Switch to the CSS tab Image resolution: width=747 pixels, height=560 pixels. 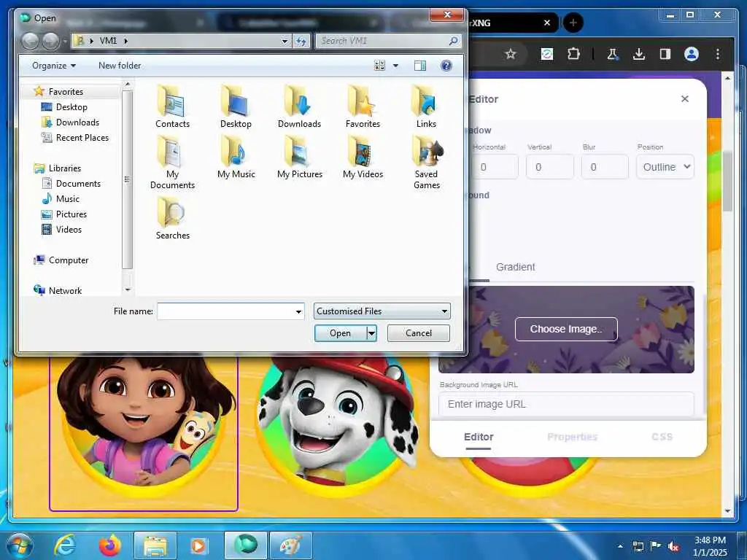pyautogui.click(x=662, y=437)
